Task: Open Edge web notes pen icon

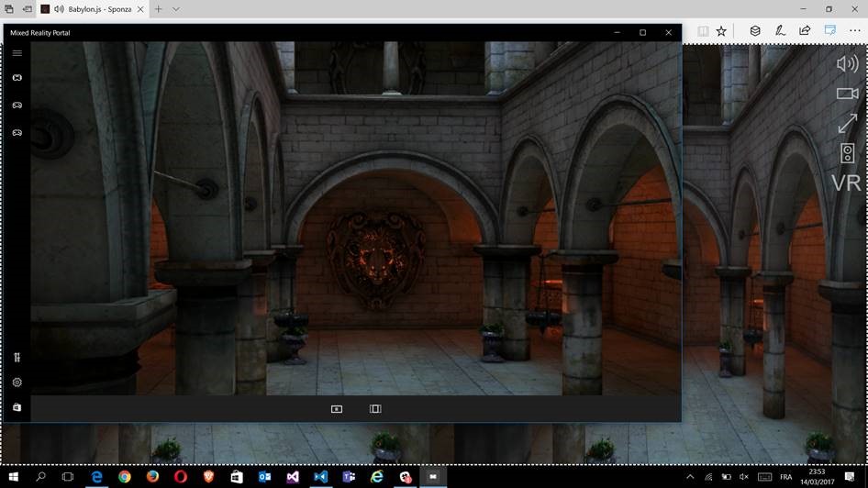Action: 780,31
